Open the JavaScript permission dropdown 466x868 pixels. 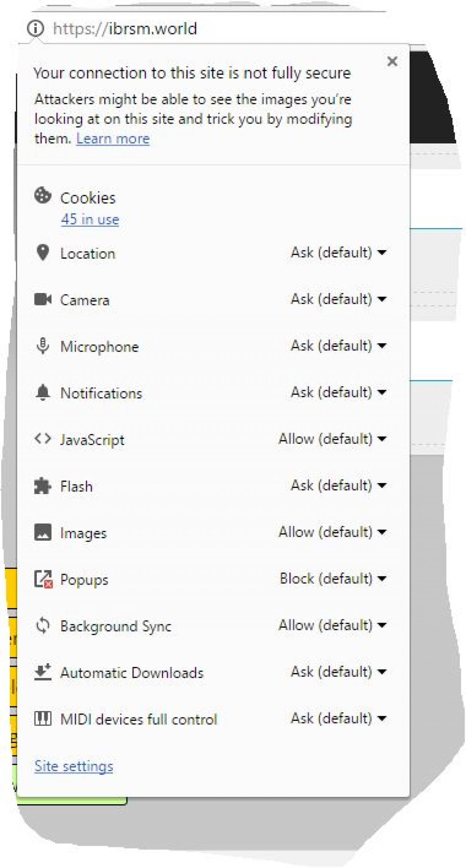coord(332,439)
